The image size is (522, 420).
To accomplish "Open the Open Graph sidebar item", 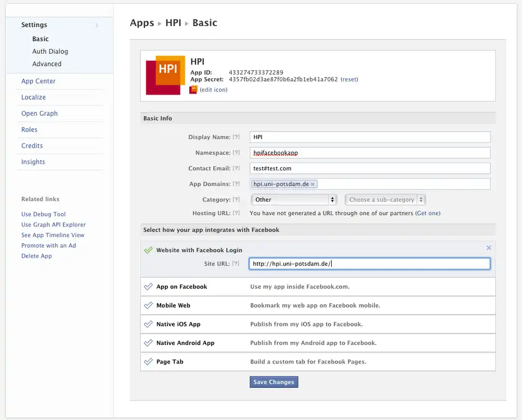I will point(39,114).
